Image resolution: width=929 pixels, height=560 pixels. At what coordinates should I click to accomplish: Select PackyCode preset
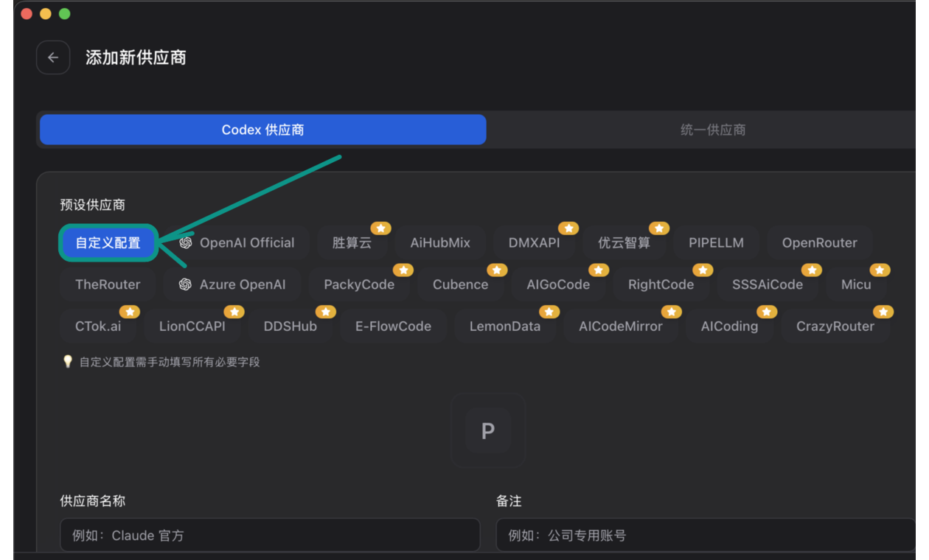(359, 284)
